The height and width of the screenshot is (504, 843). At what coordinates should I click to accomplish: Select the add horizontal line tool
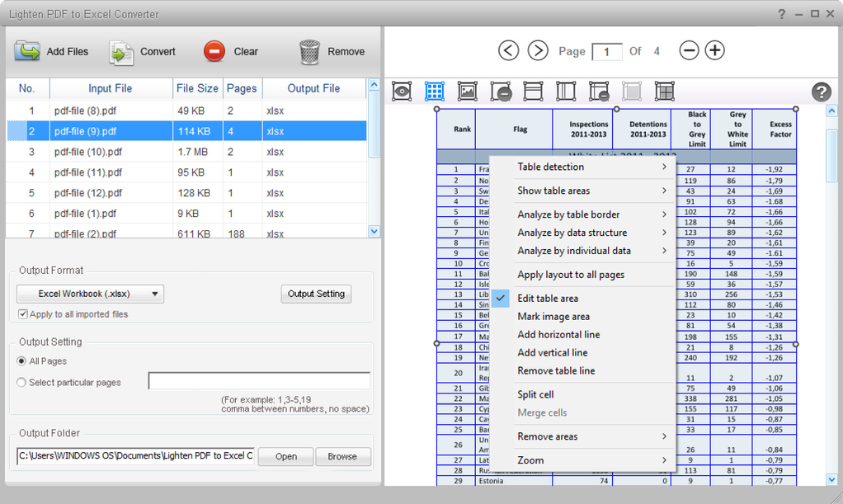(x=533, y=92)
